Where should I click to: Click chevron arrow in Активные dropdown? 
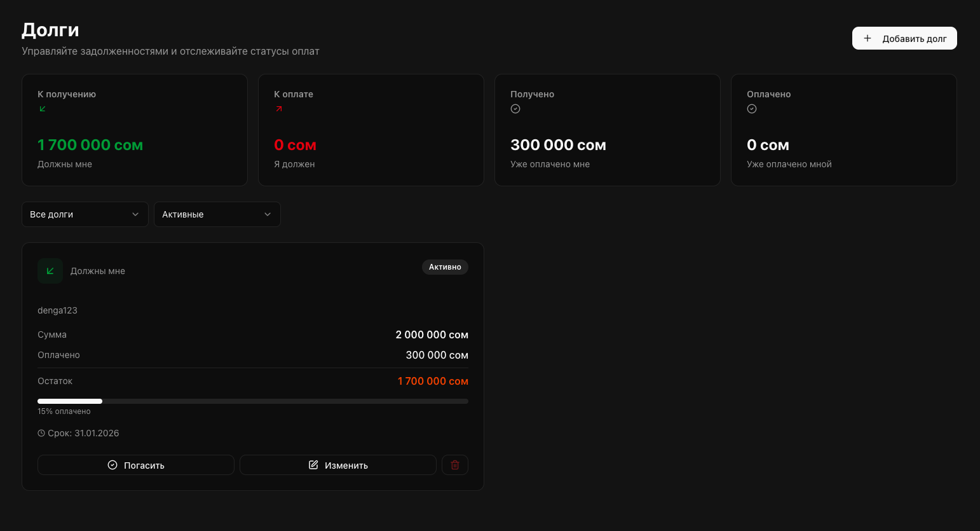coord(268,214)
